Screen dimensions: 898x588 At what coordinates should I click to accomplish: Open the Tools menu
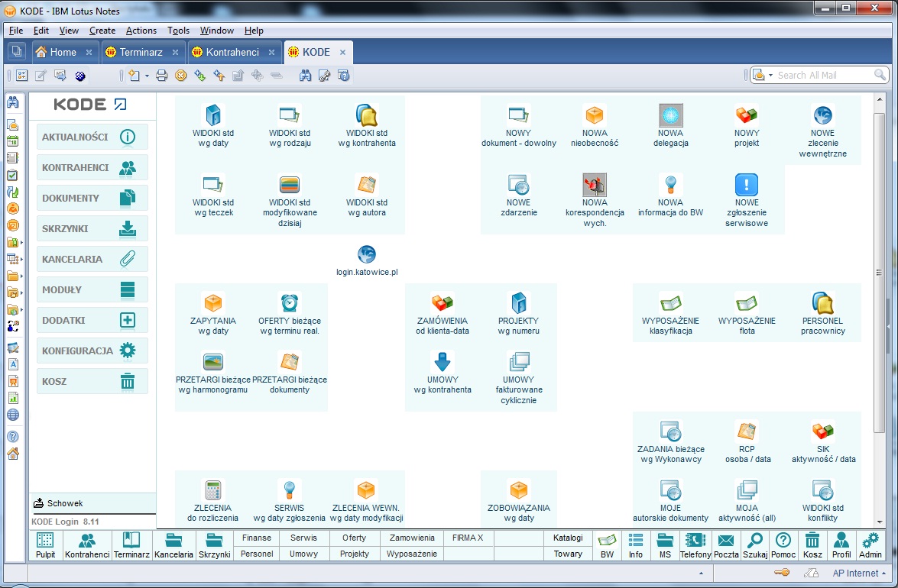click(x=178, y=31)
